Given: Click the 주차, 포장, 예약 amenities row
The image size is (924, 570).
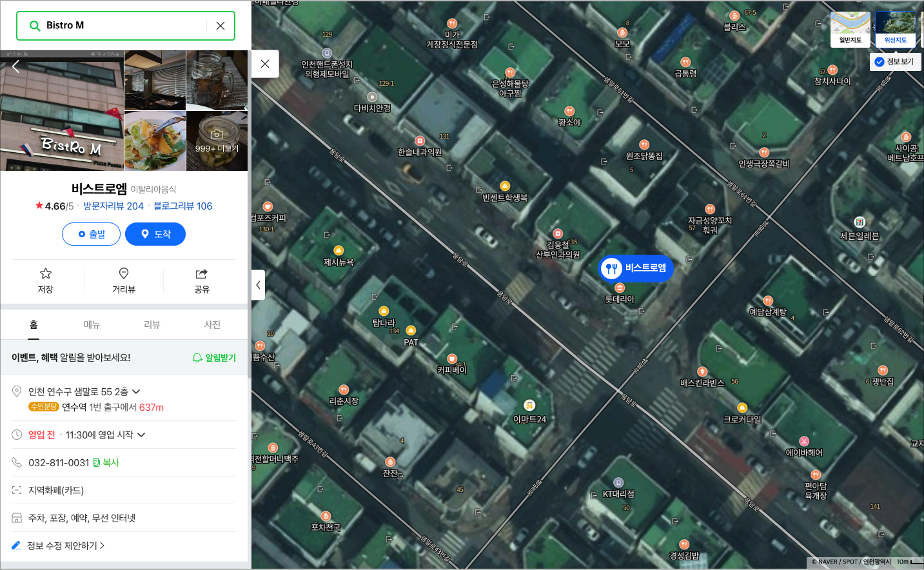Looking at the screenshot, I should click(124, 518).
